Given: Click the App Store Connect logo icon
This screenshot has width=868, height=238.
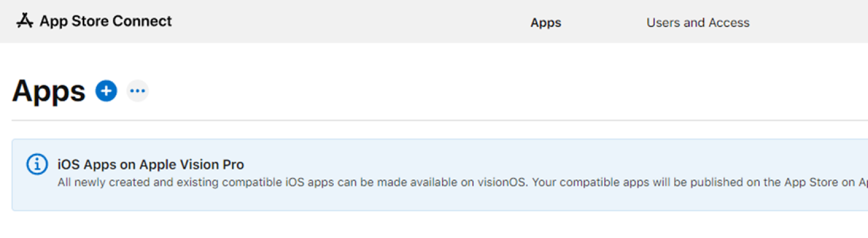Looking at the screenshot, I should click(x=24, y=21).
